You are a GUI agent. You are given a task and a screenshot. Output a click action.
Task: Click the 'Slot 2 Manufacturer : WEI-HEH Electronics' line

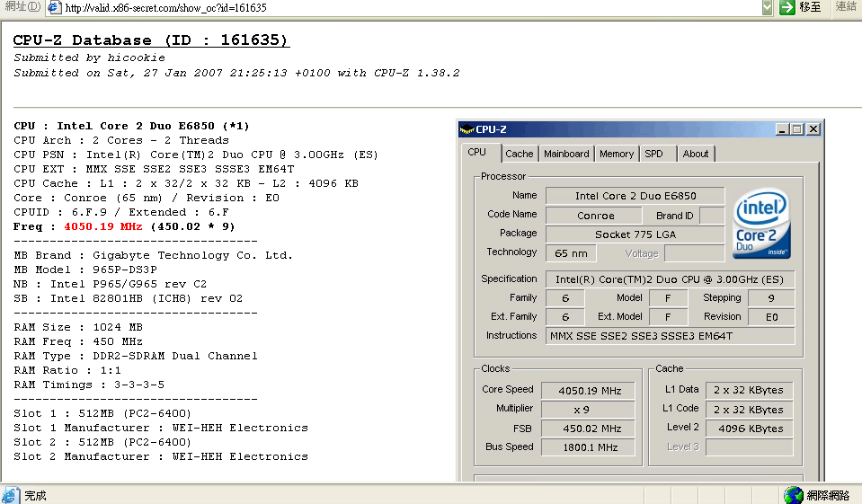161,456
